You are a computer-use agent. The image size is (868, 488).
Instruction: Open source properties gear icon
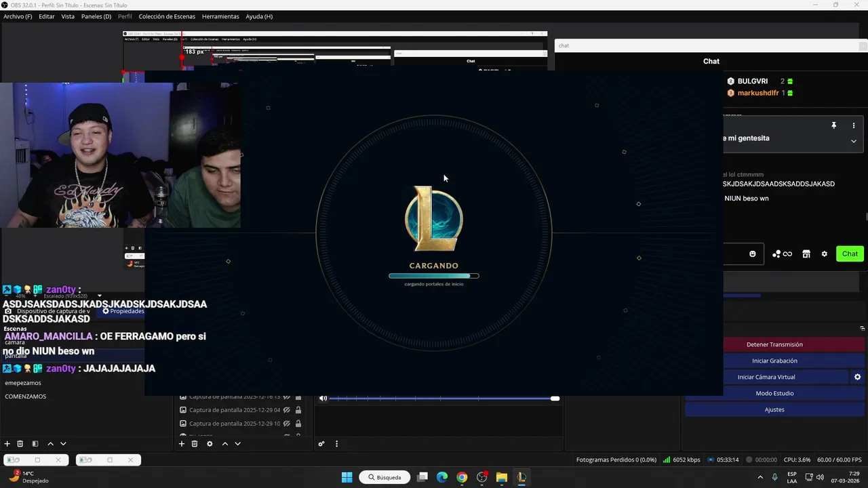pyautogui.click(x=210, y=444)
